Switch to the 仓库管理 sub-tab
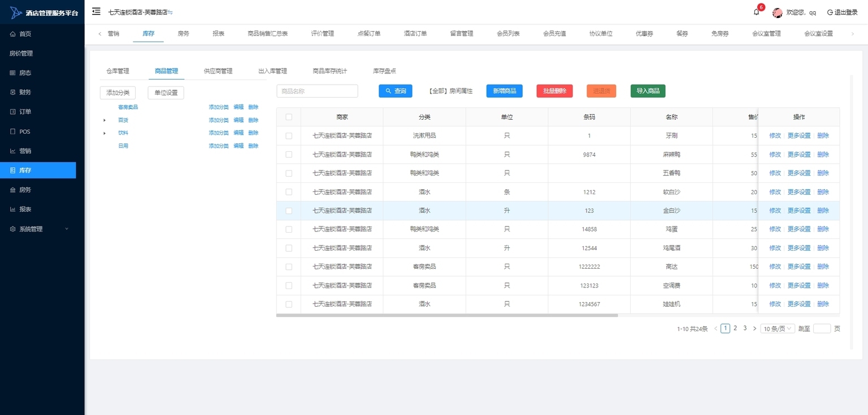This screenshot has height=415, width=868. tap(118, 71)
